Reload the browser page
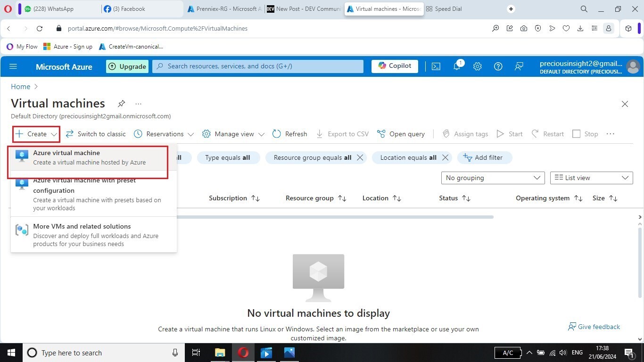Screen dimensions: 644x362 click(x=40, y=28)
